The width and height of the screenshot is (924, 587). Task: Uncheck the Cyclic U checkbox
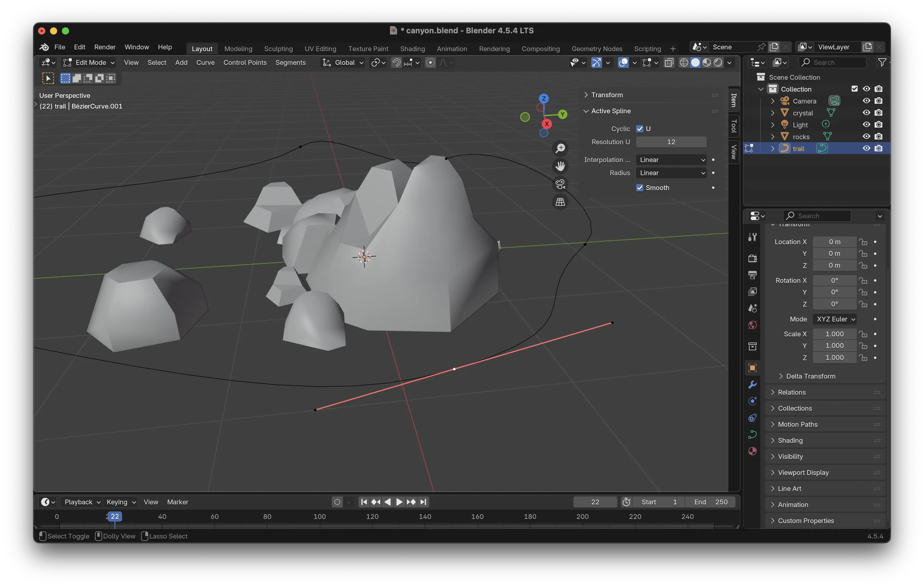coord(639,129)
